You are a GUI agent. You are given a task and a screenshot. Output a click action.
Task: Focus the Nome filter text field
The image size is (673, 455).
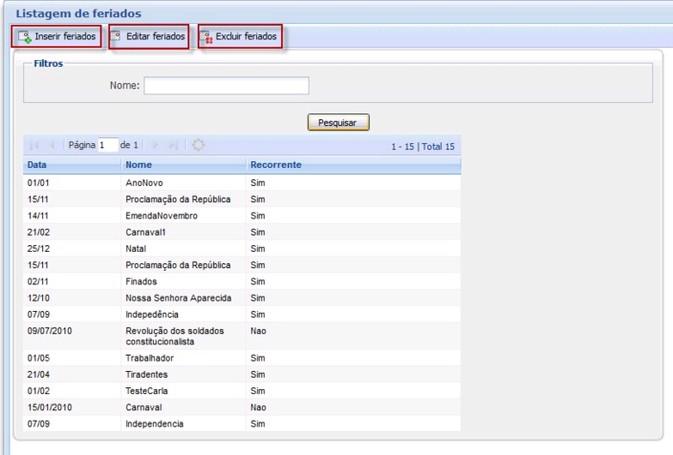[226, 86]
